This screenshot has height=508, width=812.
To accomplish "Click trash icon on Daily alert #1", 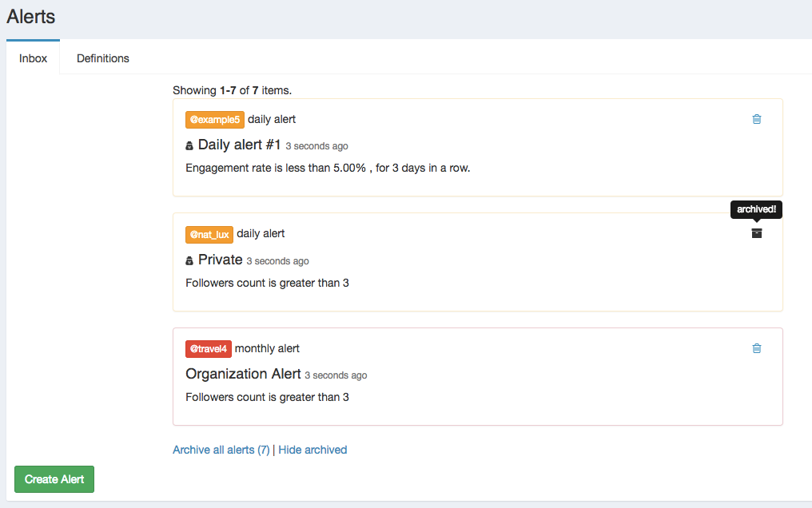I will (x=757, y=119).
